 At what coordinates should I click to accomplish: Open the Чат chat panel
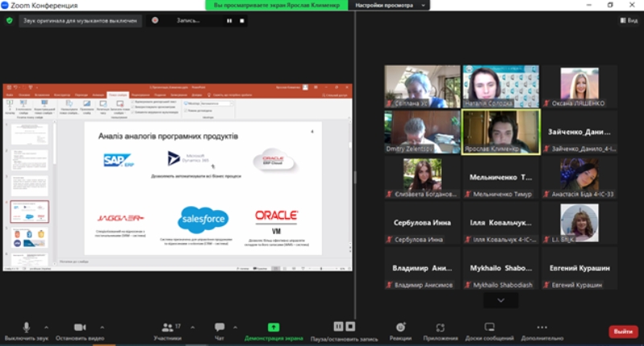[x=219, y=327]
